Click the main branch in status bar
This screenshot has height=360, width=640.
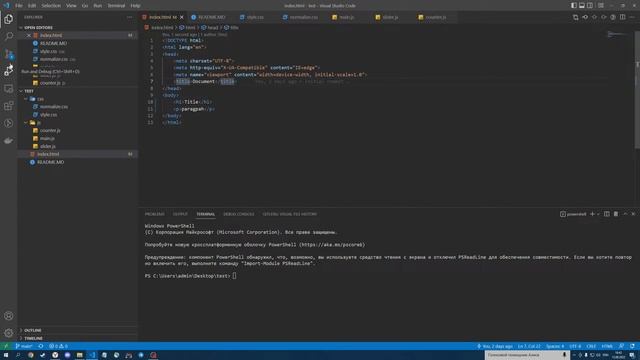tap(24, 346)
